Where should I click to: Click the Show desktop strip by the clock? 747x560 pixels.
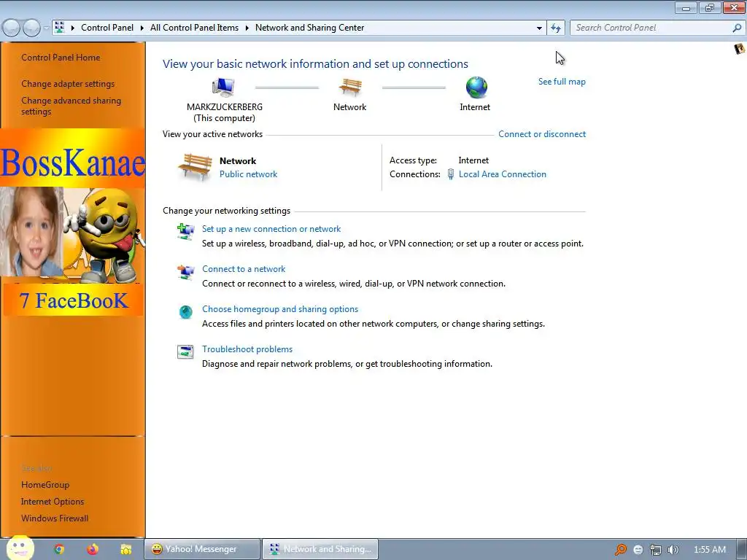pyautogui.click(x=741, y=549)
